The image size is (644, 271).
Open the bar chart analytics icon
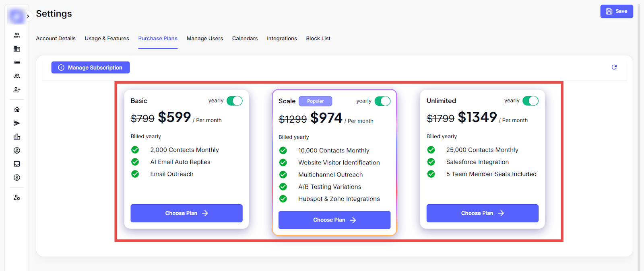tap(17, 137)
